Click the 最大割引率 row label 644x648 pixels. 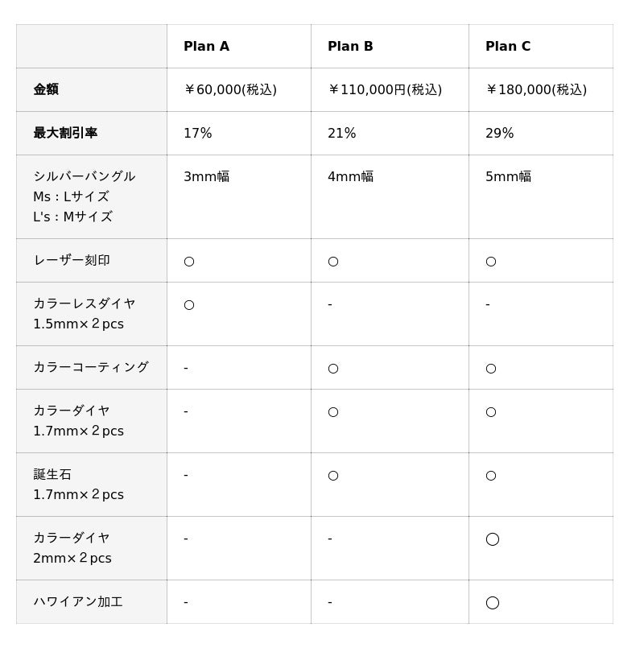pos(65,134)
